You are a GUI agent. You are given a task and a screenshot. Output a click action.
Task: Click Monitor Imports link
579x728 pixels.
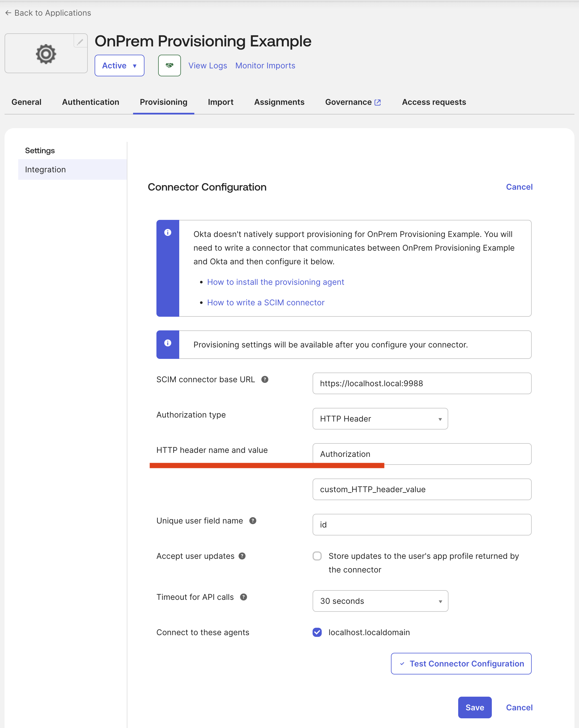point(265,66)
